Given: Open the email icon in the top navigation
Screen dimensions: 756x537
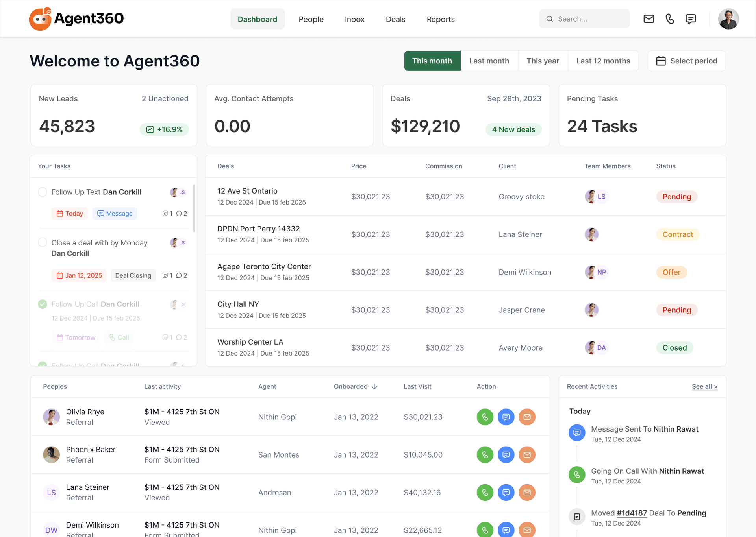Looking at the screenshot, I should click(649, 18).
